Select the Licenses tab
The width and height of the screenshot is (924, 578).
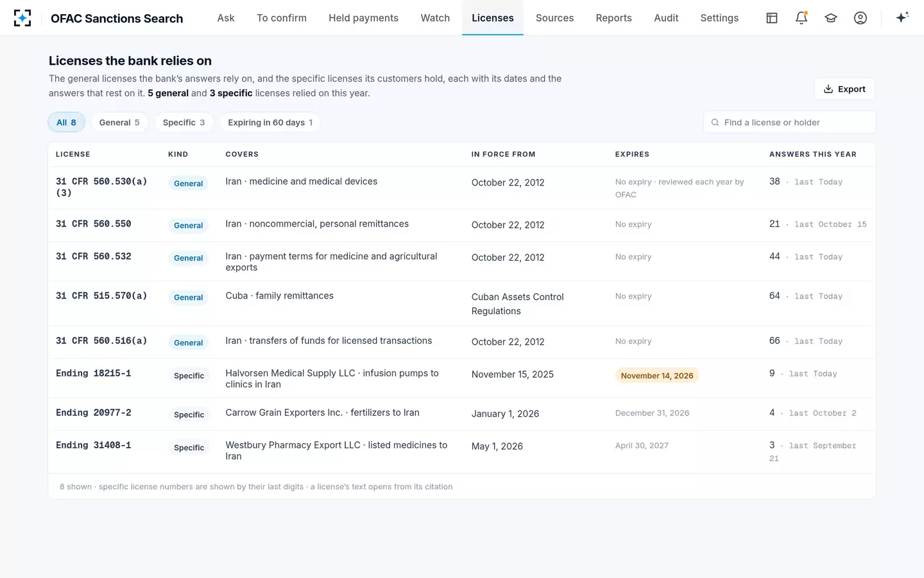(x=493, y=18)
